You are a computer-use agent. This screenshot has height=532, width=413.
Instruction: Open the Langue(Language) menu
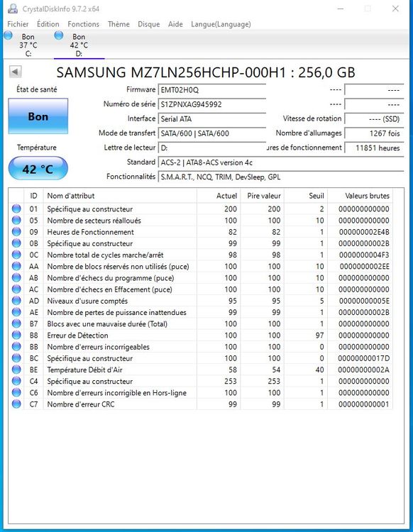click(x=221, y=24)
